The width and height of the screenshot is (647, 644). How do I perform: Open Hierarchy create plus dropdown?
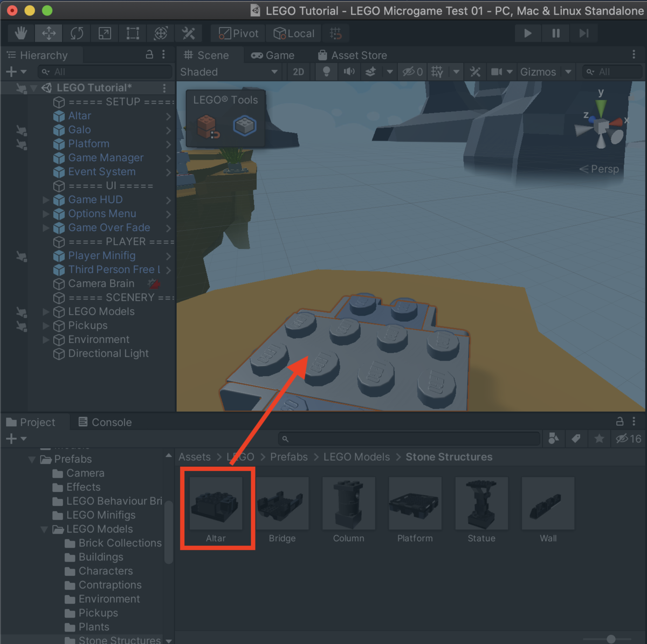pos(16,72)
